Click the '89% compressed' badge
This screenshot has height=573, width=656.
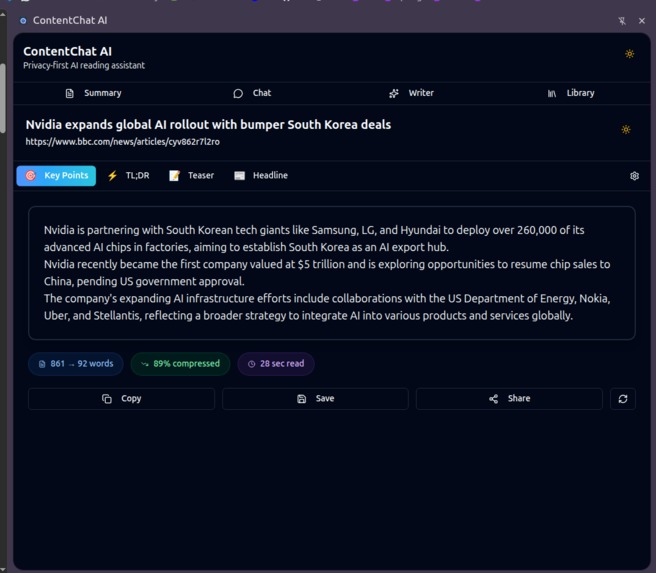point(180,364)
